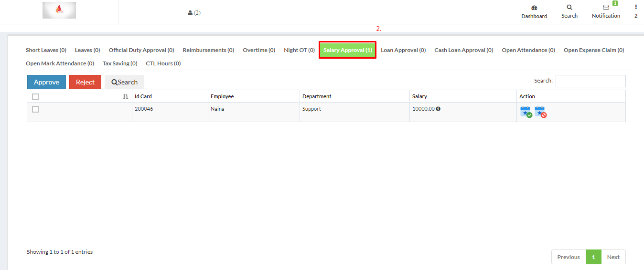The image size is (644, 270).
Task: Sort by Department column header
Action: [x=354, y=96]
